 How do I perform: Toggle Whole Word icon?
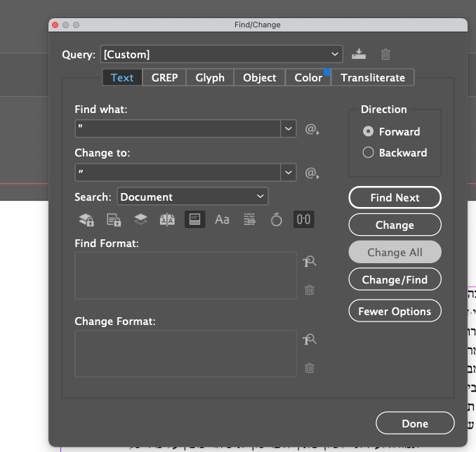click(249, 219)
